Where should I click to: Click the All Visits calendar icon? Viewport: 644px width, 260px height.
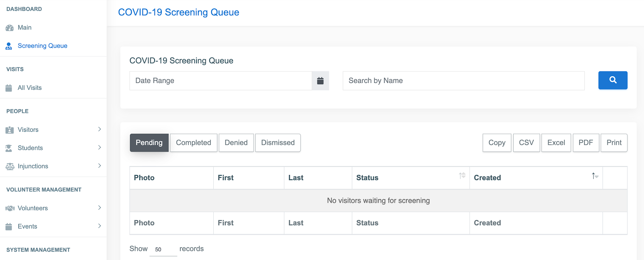coord(9,88)
